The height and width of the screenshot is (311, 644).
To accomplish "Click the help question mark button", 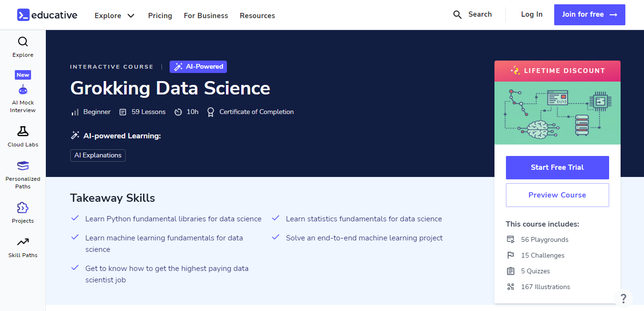I will coord(623,299).
